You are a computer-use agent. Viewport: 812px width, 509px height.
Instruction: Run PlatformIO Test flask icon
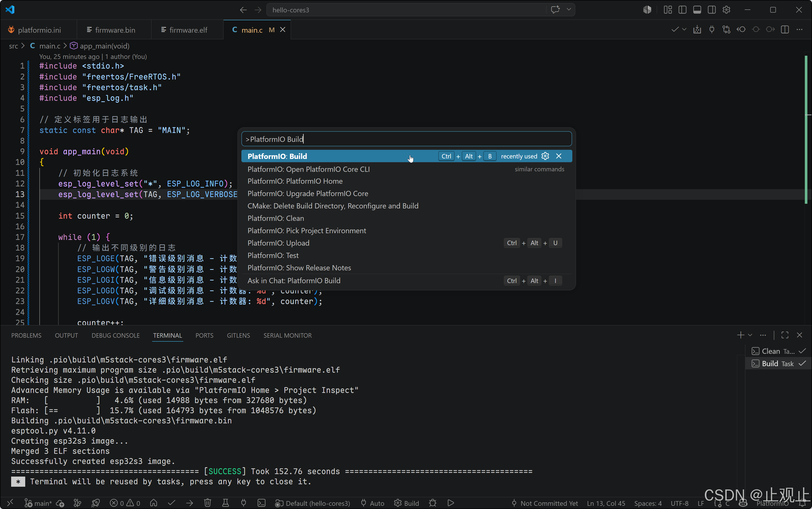tap(226, 503)
